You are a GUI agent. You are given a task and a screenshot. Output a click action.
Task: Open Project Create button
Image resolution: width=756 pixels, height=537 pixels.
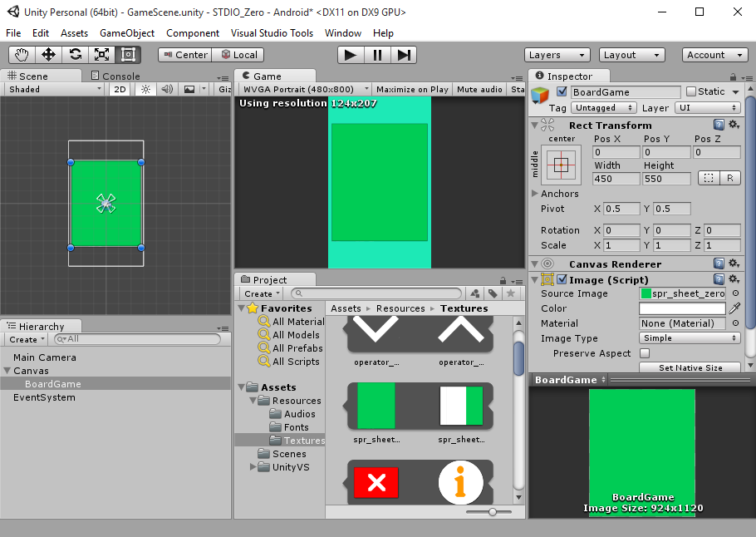(262, 293)
